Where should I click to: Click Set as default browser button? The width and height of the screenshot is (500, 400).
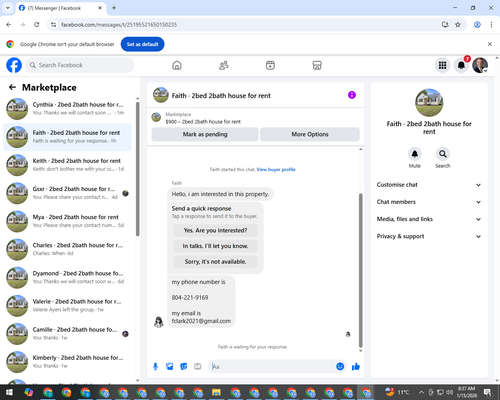point(142,44)
